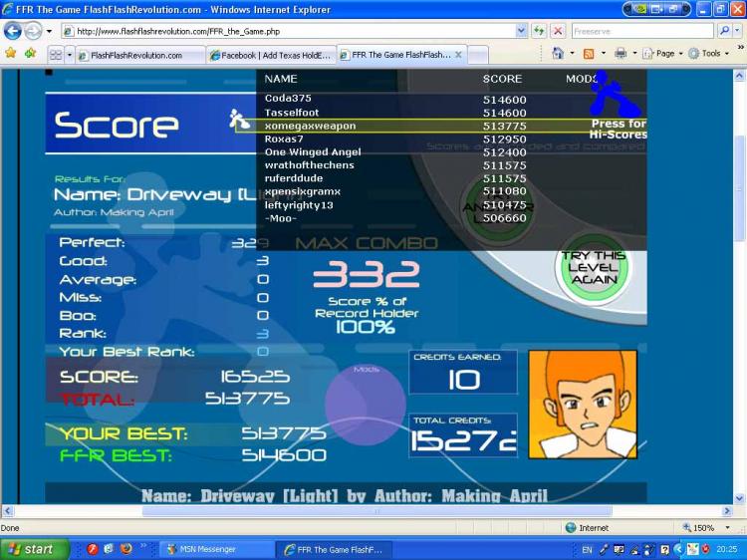Switch to the FlashFlashRevolution.com tab
747x560 pixels.
(x=136, y=55)
